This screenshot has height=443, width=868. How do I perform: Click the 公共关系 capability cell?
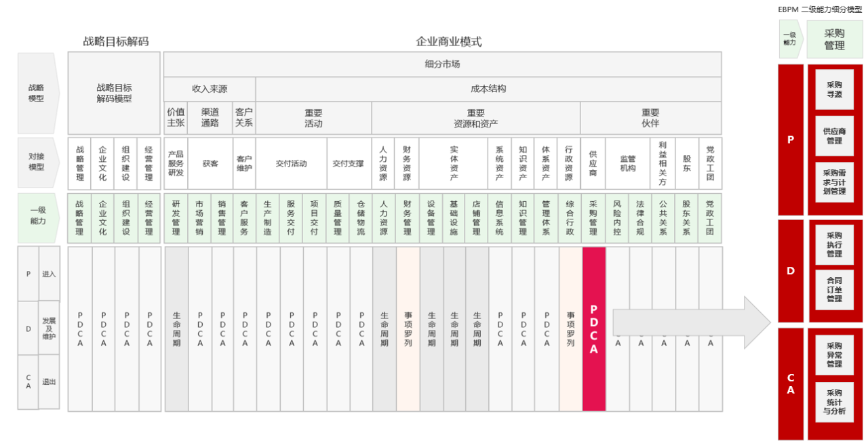(663, 218)
